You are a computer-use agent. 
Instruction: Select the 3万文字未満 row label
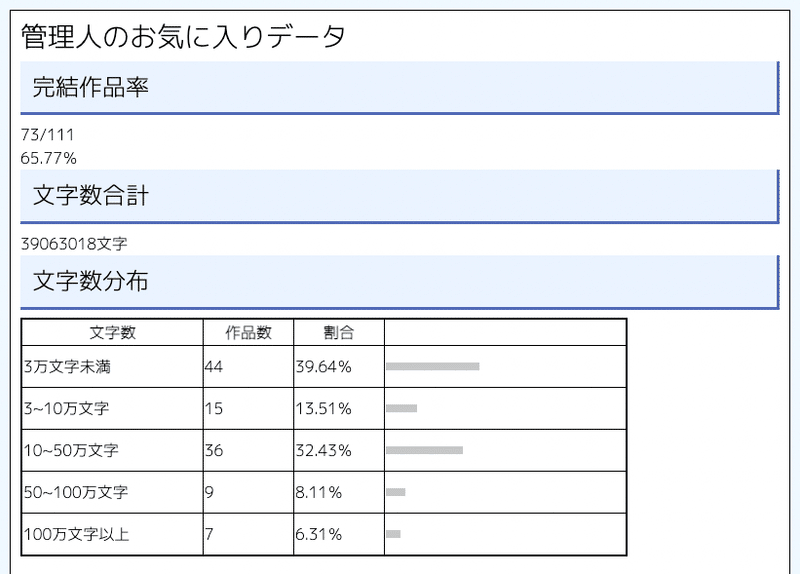67,366
